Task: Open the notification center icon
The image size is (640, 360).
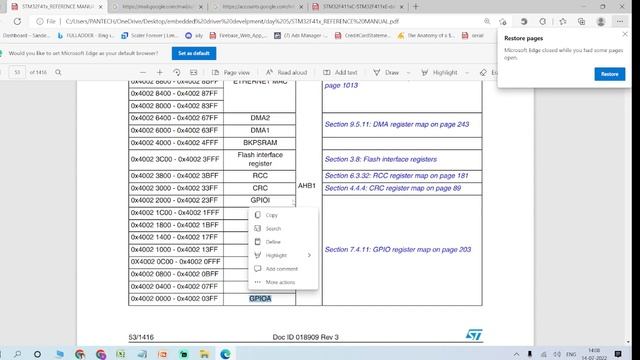Action: [x=618, y=354]
